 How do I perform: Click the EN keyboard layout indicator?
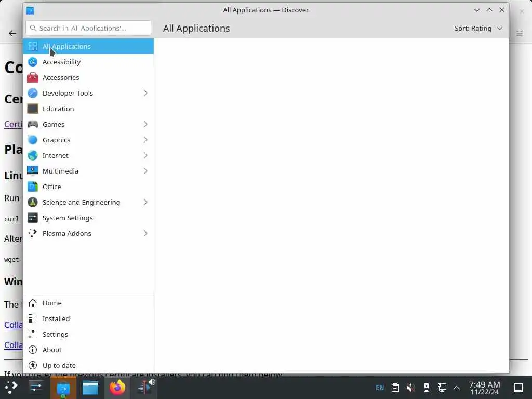click(x=380, y=388)
